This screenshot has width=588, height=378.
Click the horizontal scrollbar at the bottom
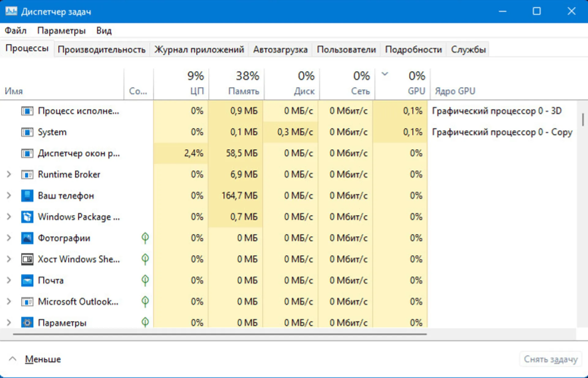pos(220,334)
